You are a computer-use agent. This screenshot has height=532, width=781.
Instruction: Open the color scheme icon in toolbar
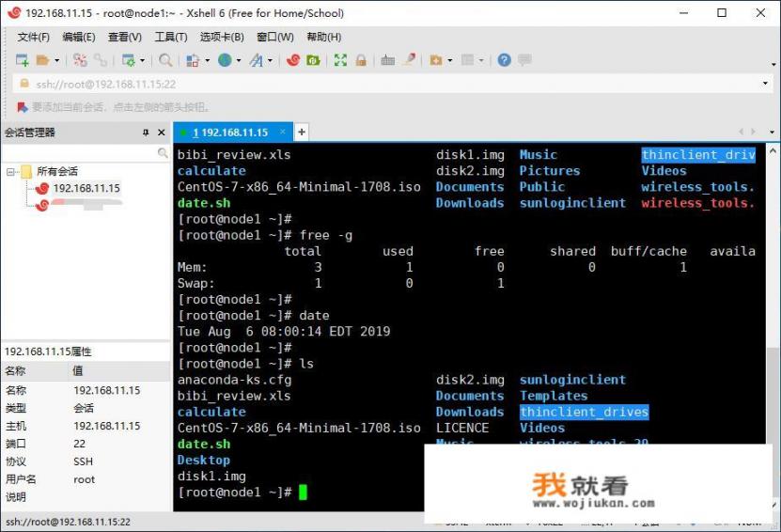193,60
